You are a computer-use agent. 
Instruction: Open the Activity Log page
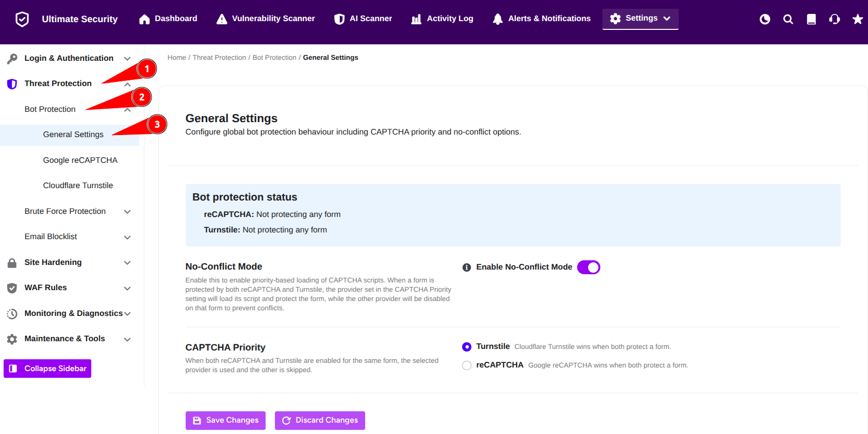coord(442,19)
